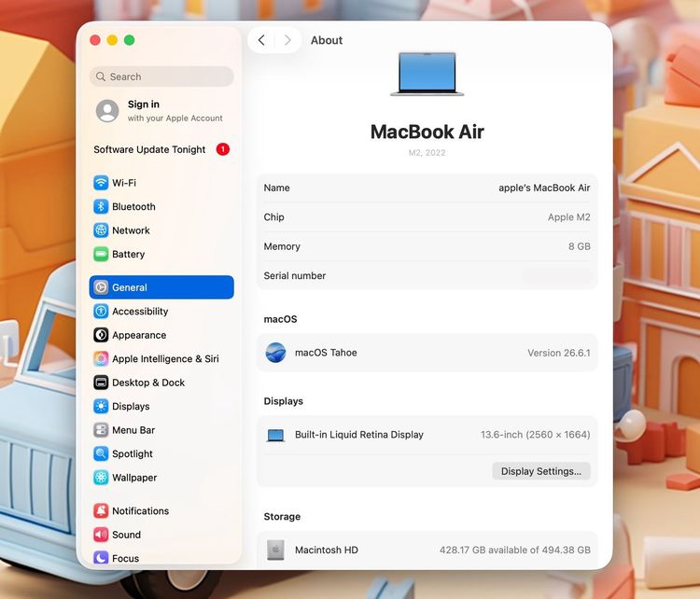Open the Displays sun icon
The height and width of the screenshot is (599, 700).
pyautogui.click(x=101, y=406)
